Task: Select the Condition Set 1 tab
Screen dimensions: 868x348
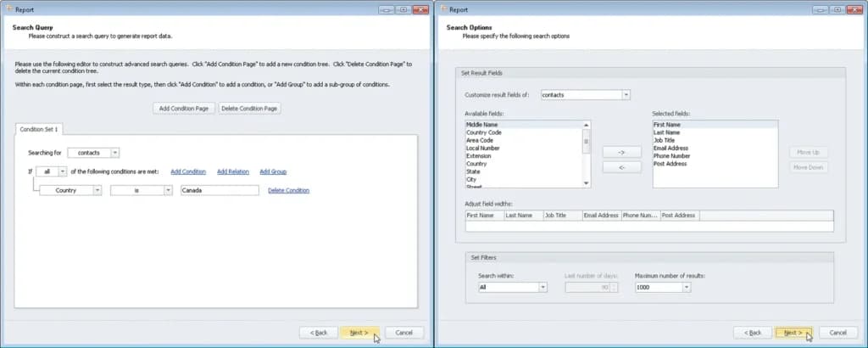Action: pos(39,129)
